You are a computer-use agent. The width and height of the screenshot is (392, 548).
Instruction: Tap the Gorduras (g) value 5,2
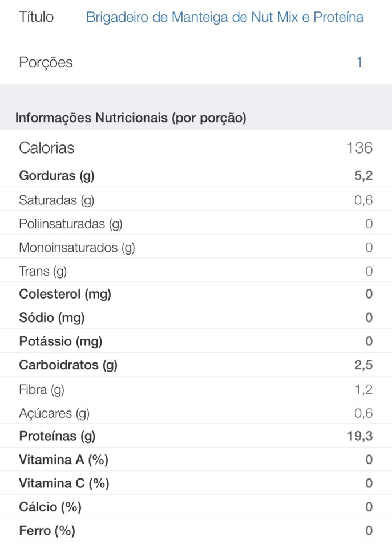(x=363, y=176)
